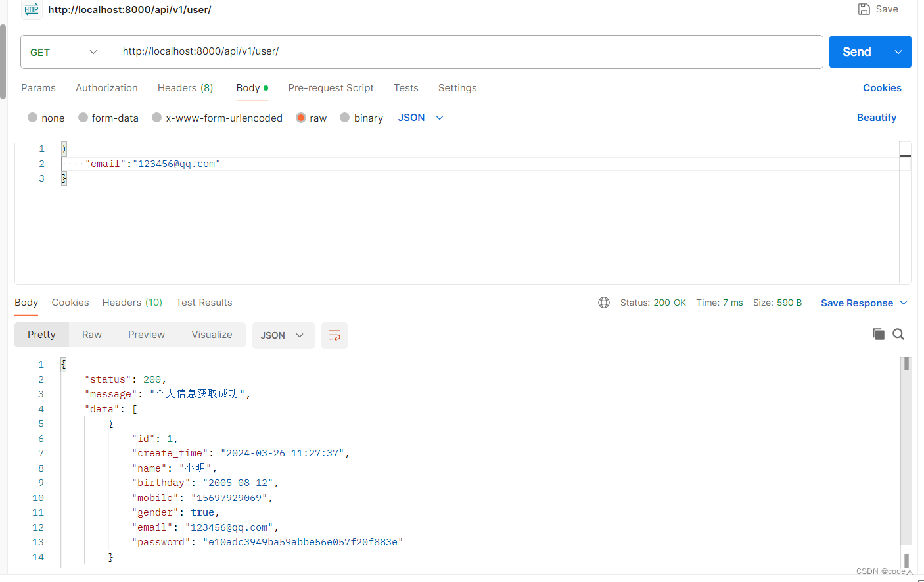Switch to the Headers (8) tab
924x582 pixels.
click(x=185, y=87)
